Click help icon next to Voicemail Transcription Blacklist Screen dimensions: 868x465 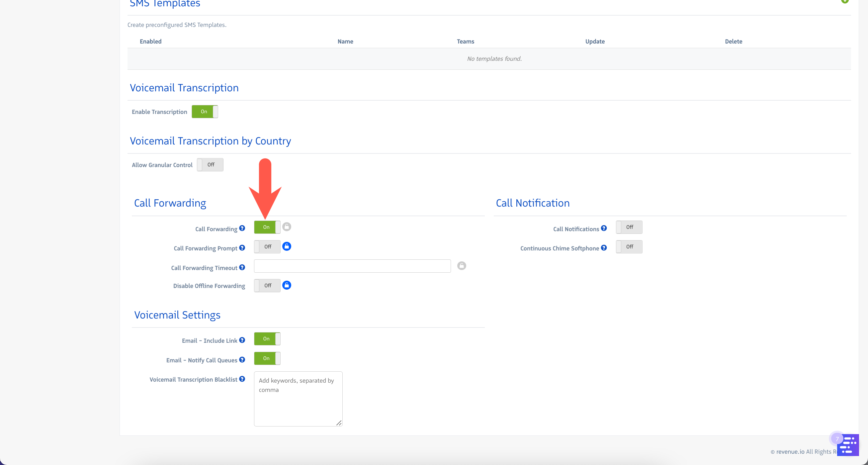[242, 379]
